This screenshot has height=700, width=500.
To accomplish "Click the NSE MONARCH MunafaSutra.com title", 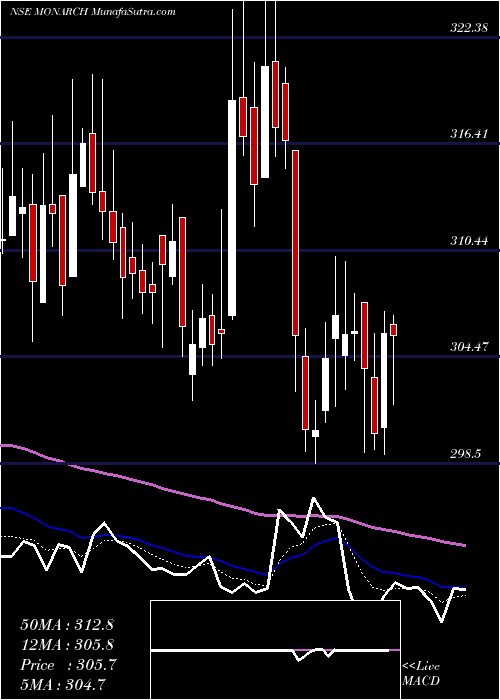I will click(x=92, y=12).
